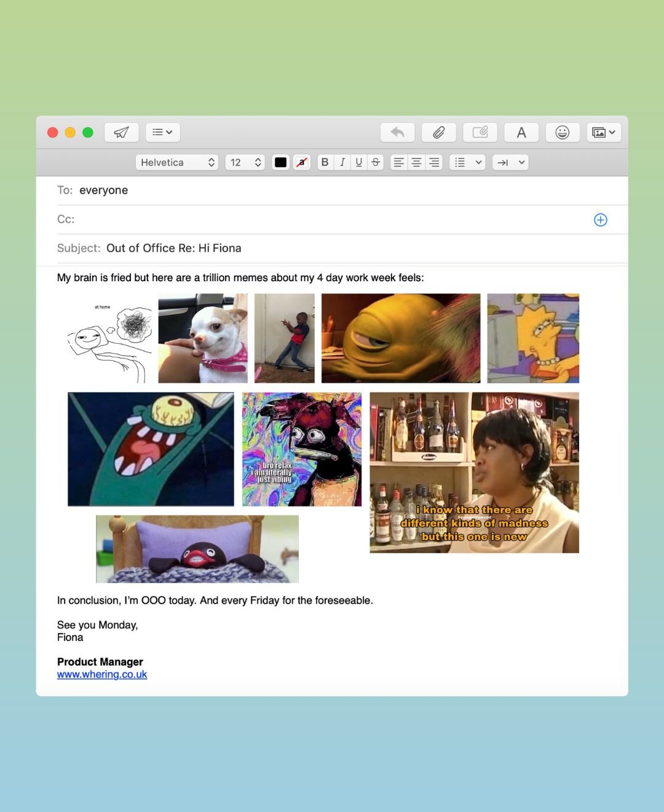
Task: Change the font size 12 stepper
Action: pyautogui.click(x=245, y=162)
